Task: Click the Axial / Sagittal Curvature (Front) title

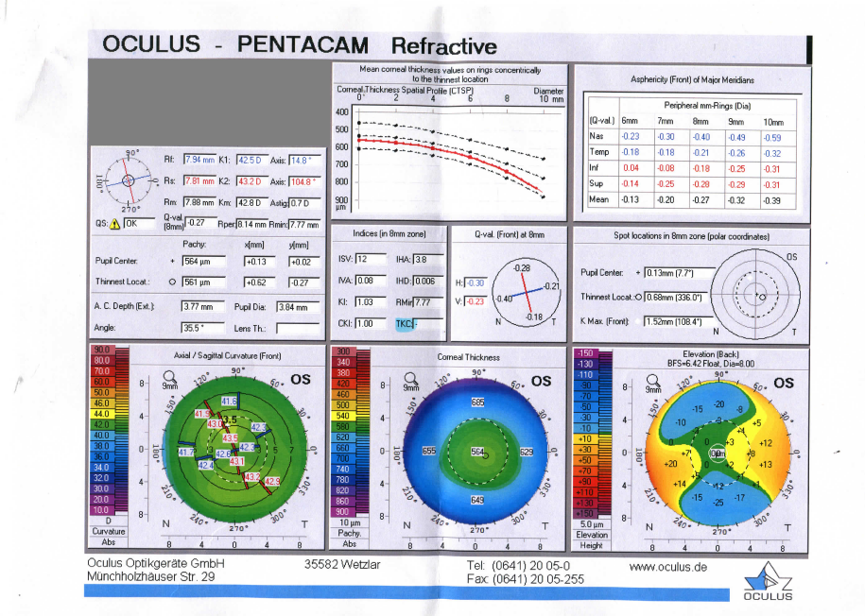Action: pos(229,357)
